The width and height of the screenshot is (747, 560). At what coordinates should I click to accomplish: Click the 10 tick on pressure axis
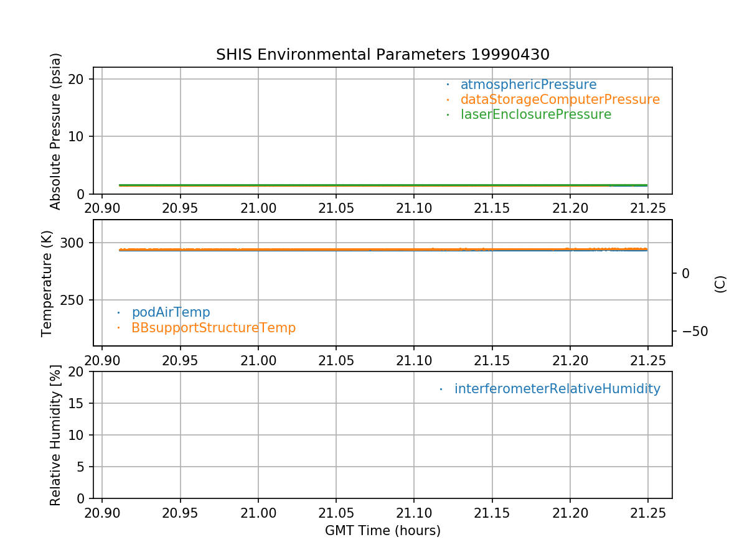click(x=77, y=137)
